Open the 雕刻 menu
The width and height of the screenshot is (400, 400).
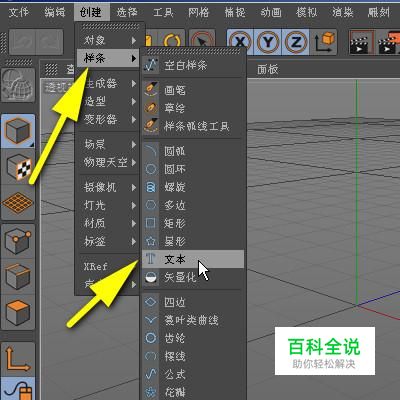[379, 13]
